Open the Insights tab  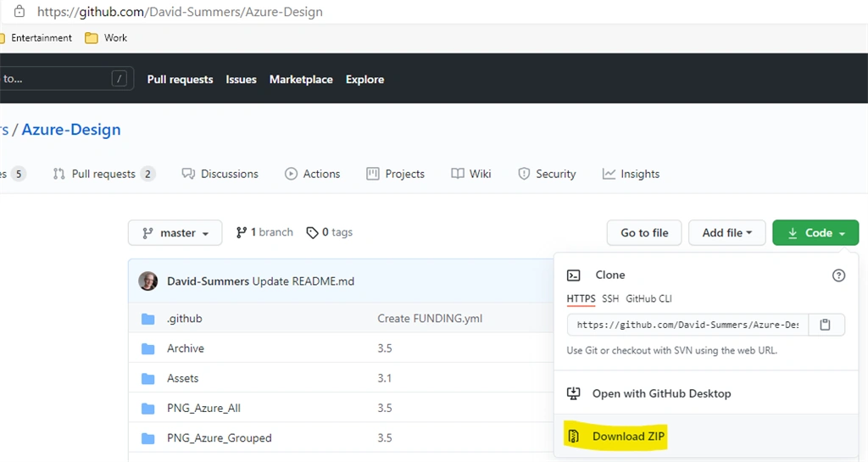click(631, 174)
